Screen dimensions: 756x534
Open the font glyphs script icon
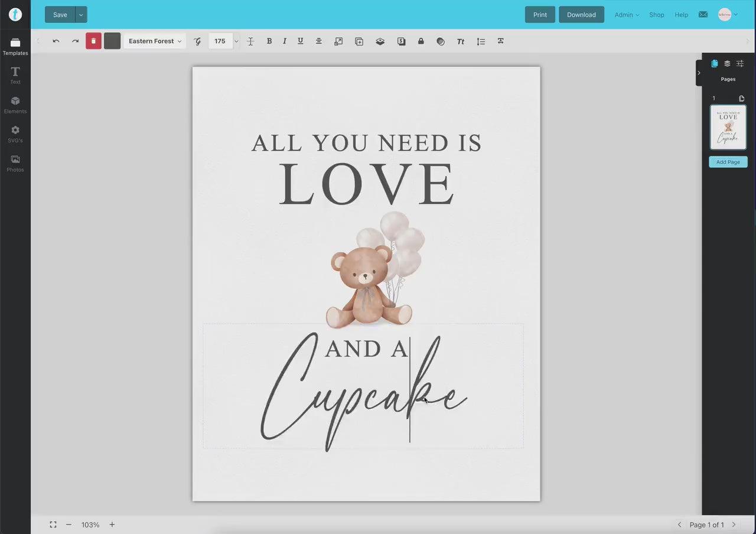pyautogui.click(x=197, y=41)
